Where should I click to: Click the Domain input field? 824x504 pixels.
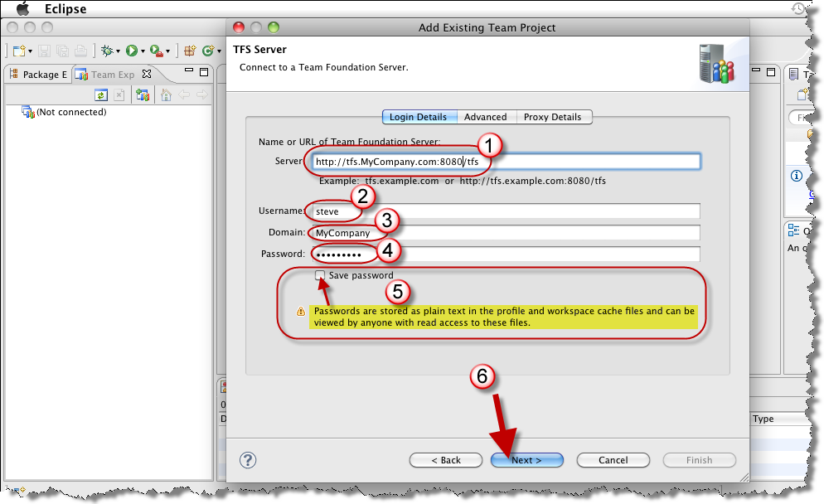pos(506,233)
